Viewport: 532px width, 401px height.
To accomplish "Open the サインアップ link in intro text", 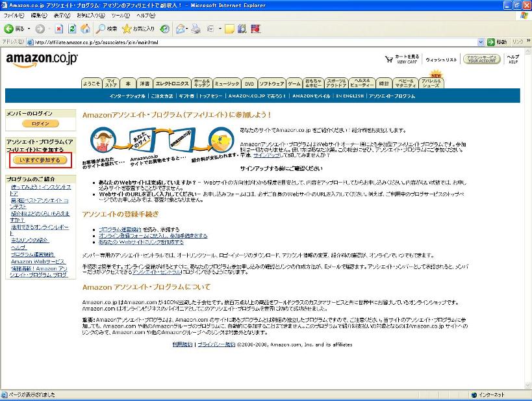I will pos(266,155).
